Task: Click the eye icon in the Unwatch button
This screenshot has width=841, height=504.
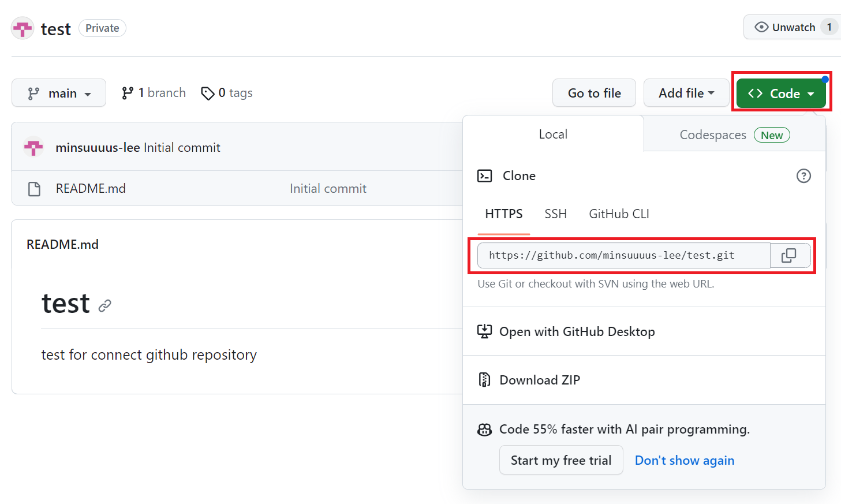Action: tap(761, 27)
